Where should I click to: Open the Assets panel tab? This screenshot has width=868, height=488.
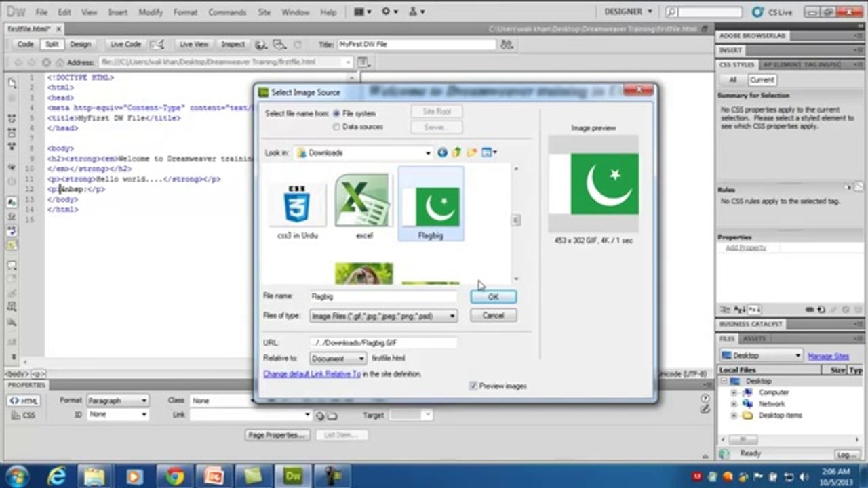(x=754, y=338)
